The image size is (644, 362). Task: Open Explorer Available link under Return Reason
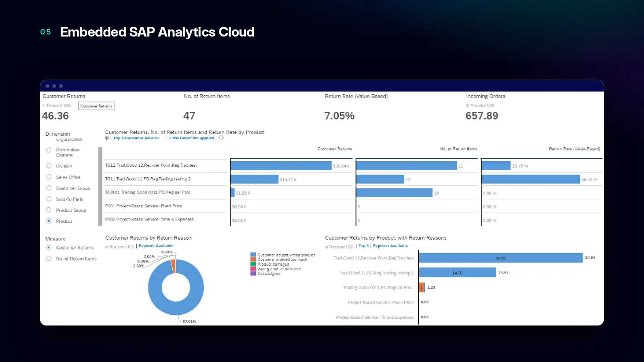coord(156,246)
